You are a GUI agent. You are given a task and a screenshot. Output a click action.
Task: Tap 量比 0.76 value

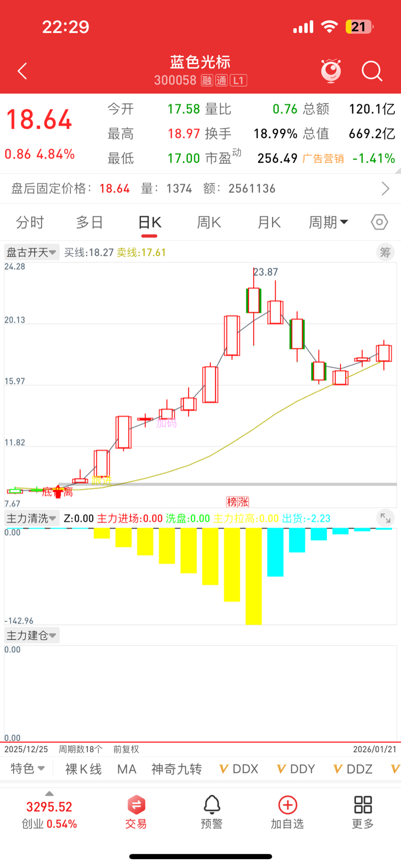click(285, 109)
